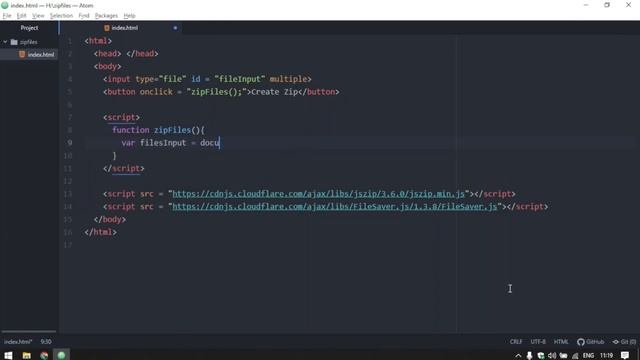Click the opening <body> tag
The image size is (640, 360).
(108, 67)
